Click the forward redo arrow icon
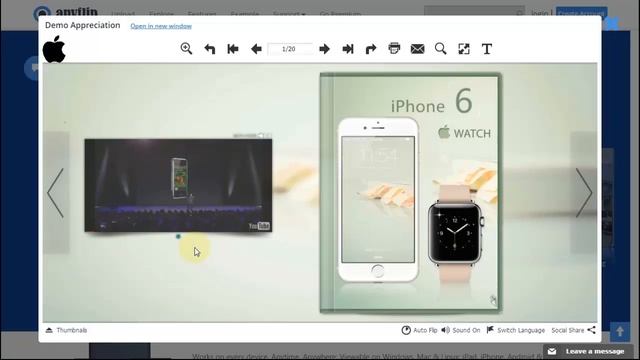 point(371,49)
